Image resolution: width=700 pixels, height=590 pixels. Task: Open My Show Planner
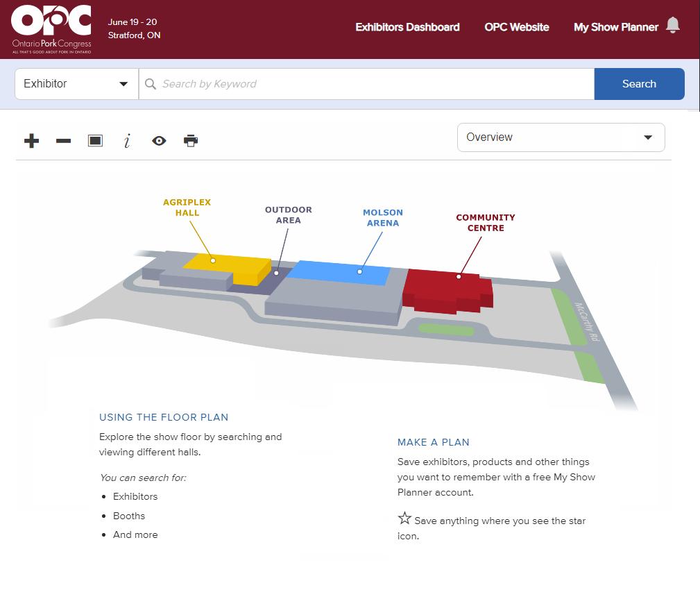(x=616, y=27)
